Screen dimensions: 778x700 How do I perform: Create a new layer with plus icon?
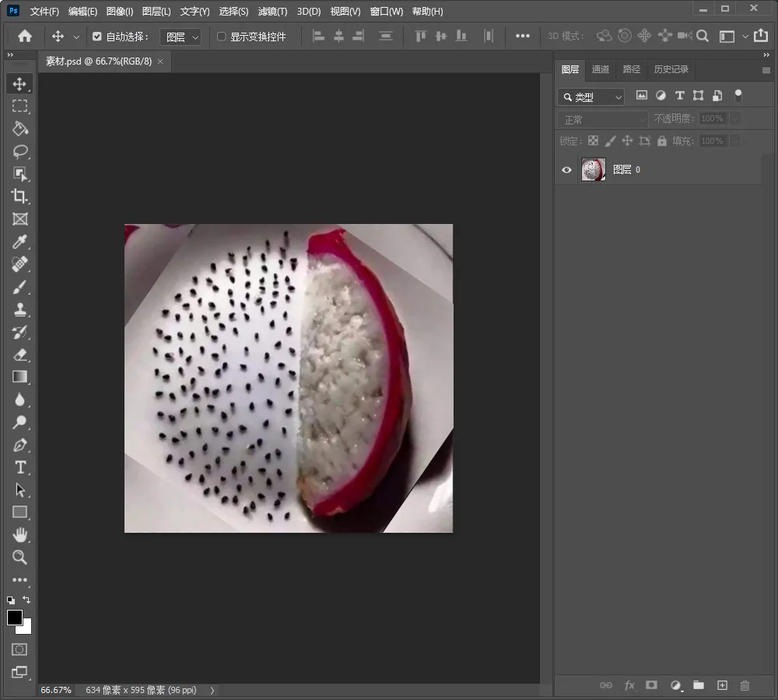pyautogui.click(x=722, y=685)
